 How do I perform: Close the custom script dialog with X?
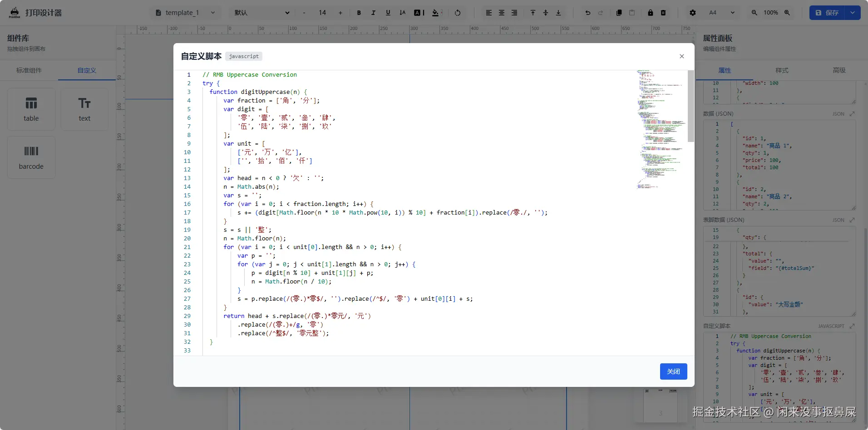681,56
